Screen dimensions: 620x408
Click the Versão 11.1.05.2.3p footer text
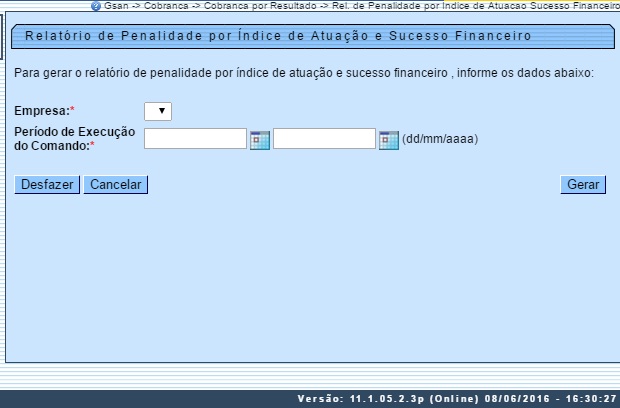tap(457, 399)
